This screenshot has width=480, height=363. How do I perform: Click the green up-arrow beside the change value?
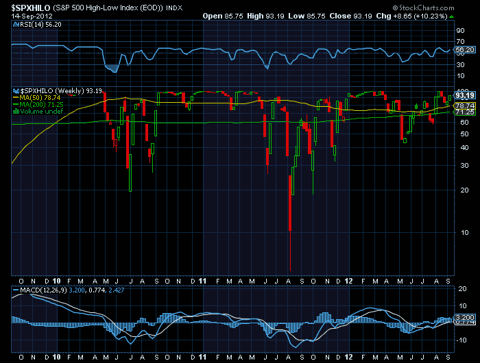pyautogui.click(x=451, y=16)
